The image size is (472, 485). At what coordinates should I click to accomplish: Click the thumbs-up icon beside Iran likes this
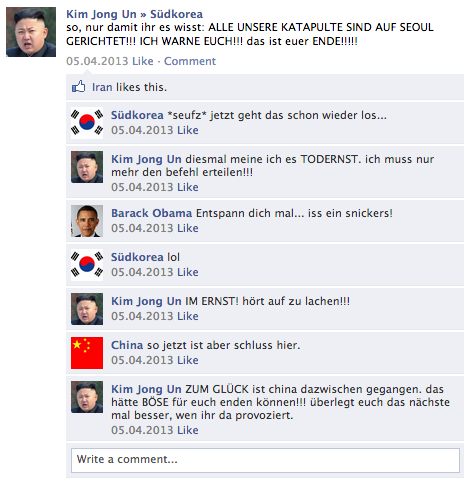click(79, 87)
